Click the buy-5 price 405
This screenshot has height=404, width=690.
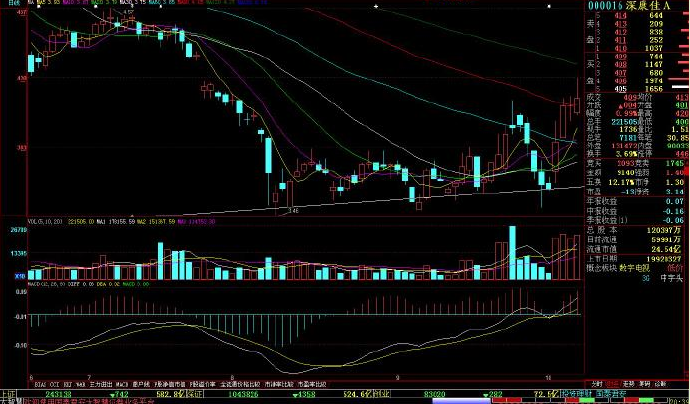click(620, 89)
